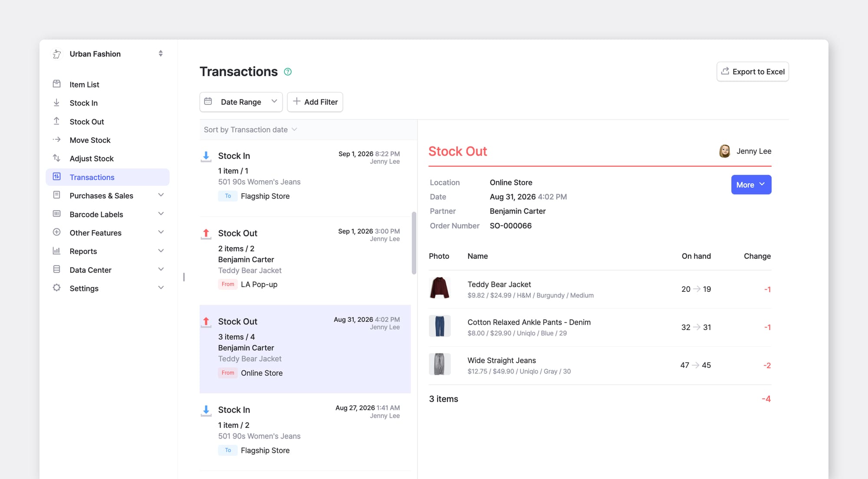Click blue Stock In icon for Aug 27
The width and height of the screenshot is (868, 479).
click(x=206, y=410)
